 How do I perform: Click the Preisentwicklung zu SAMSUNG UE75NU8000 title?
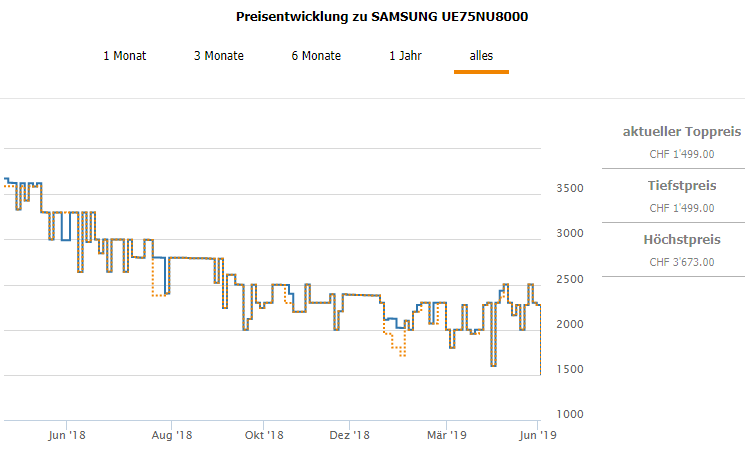tap(382, 17)
